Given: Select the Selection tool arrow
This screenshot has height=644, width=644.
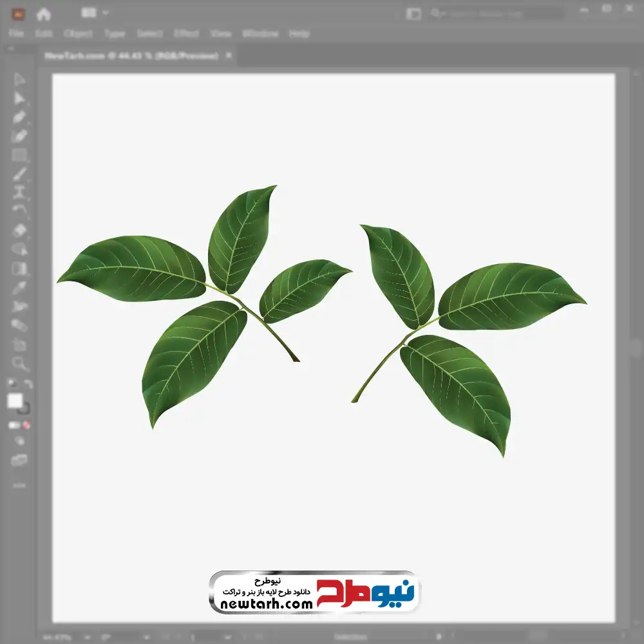Looking at the screenshot, I should [19, 79].
